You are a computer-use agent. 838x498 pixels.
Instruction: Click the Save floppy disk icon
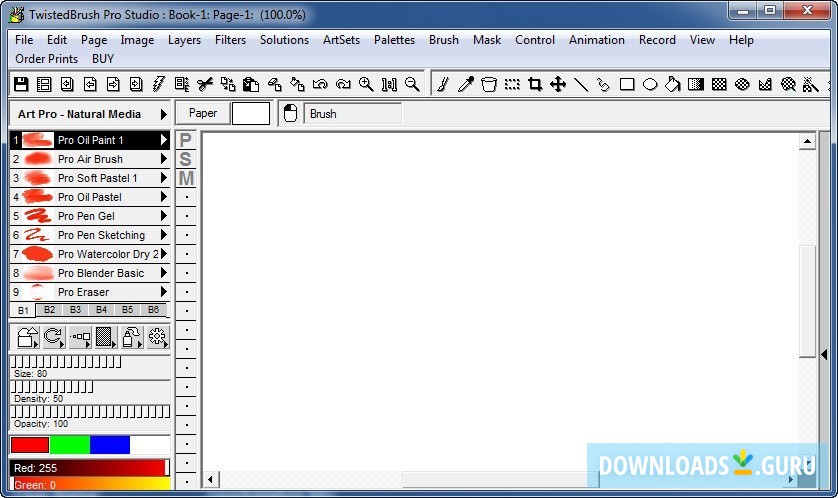21,84
